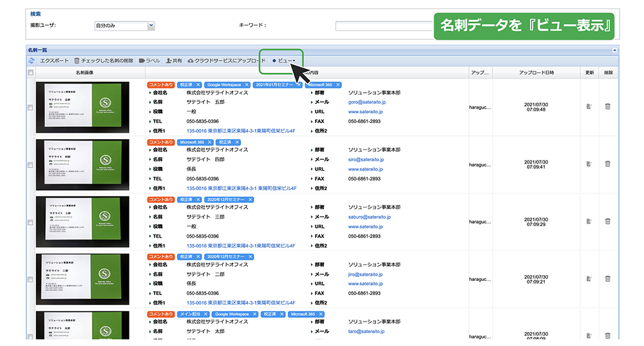Viewport: 644px width, 346px height.
Task: Click the trash icon for the 四郎 row
Action: pyautogui.click(x=608, y=164)
